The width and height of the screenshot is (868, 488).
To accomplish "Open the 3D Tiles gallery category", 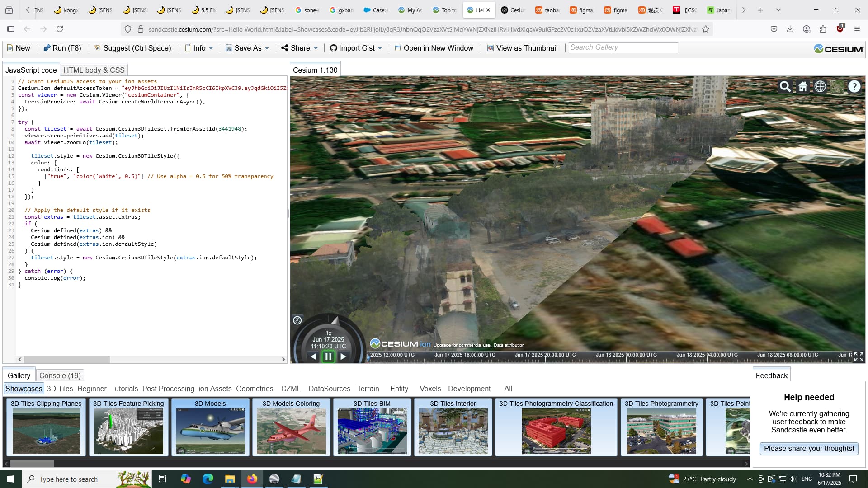I will pyautogui.click(x=60, y=389).
